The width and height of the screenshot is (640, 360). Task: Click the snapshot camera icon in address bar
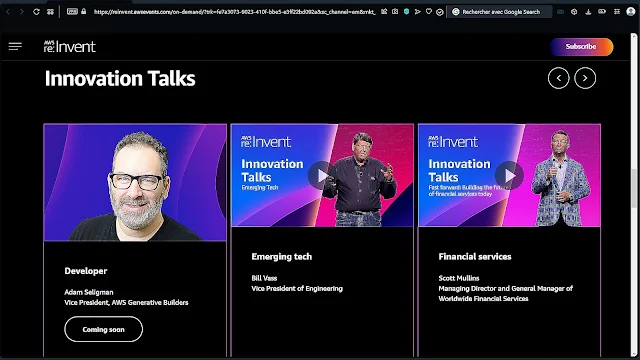[395, 12]
